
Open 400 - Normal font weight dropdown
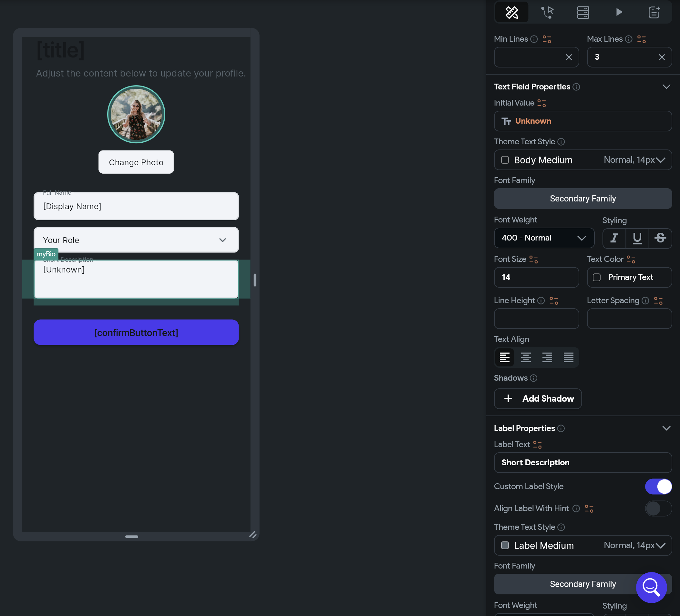tap(544, 238)
